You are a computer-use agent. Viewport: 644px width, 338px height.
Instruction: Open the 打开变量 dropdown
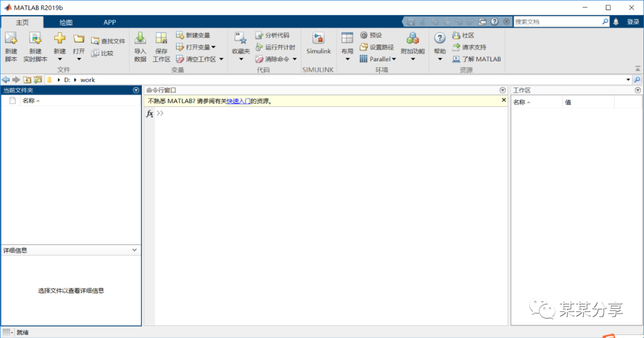196,47
